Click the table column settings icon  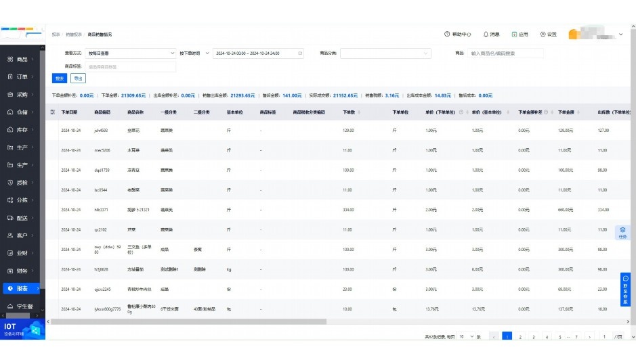54,112
